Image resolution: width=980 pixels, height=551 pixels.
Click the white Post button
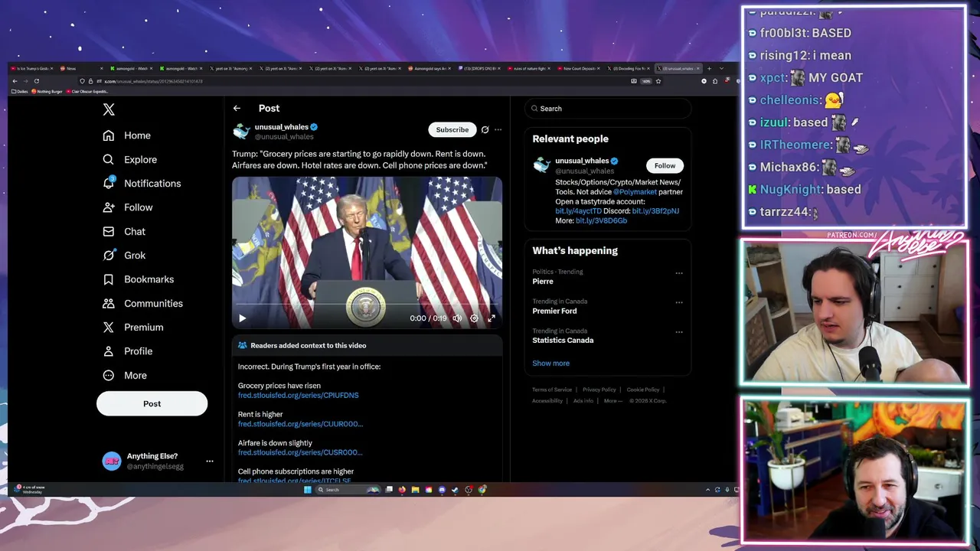[152, 403]
